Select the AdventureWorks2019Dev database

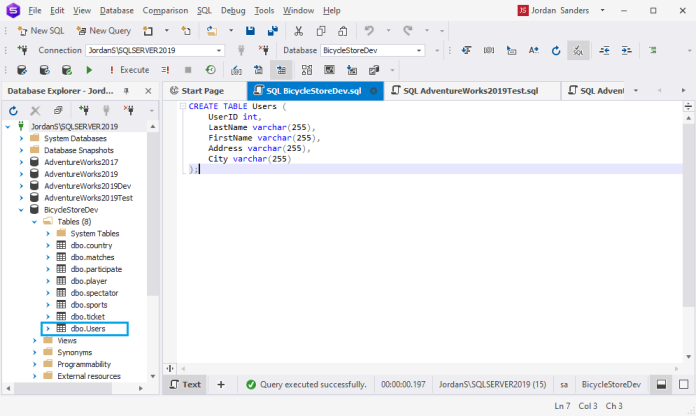(87, 186)
